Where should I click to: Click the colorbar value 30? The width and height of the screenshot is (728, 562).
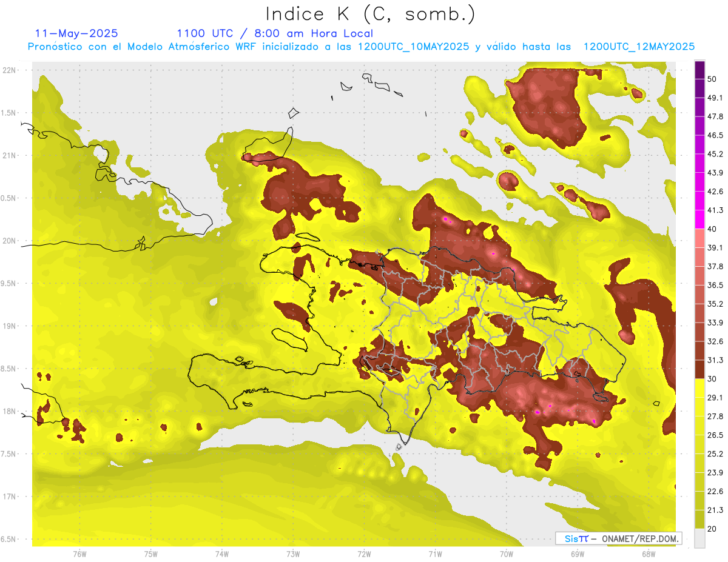click(x=712, y=379)
